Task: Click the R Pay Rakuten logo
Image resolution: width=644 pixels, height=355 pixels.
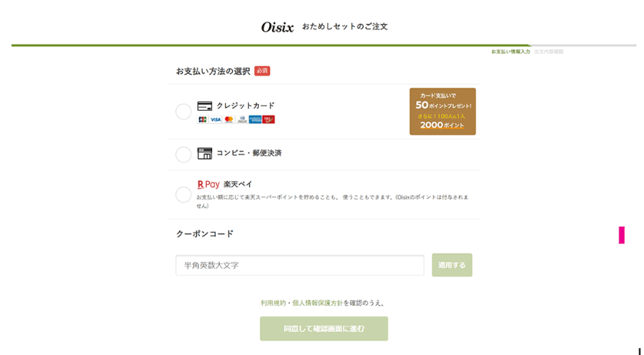Action: point(208,184)
